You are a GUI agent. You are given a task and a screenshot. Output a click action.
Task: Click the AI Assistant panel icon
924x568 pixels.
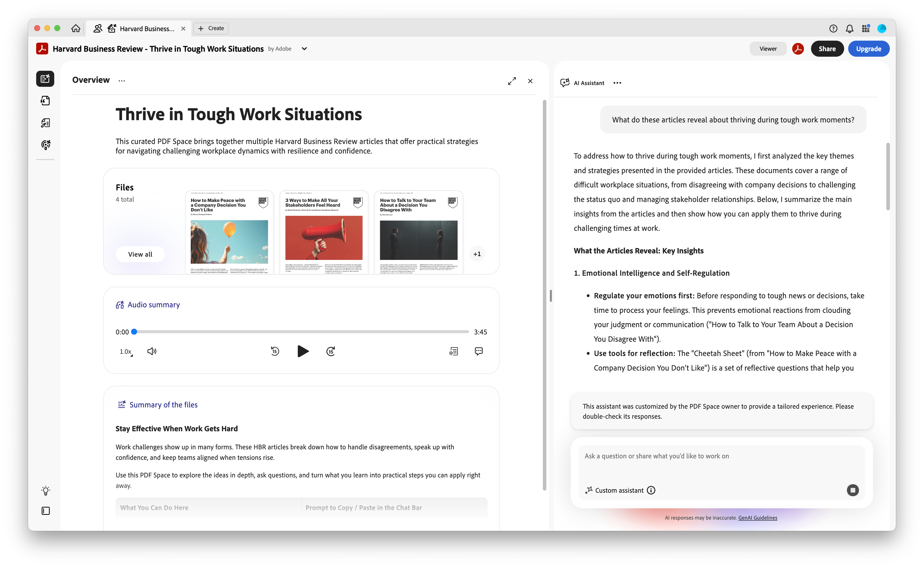point(565,83)
